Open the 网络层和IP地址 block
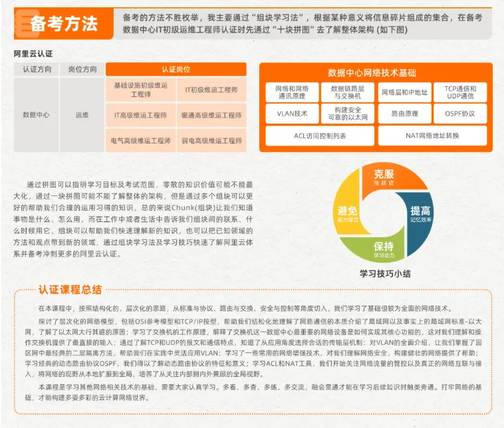Image resolution: width=504 pixels, height=428 pixels. click(x=405, y=92)
